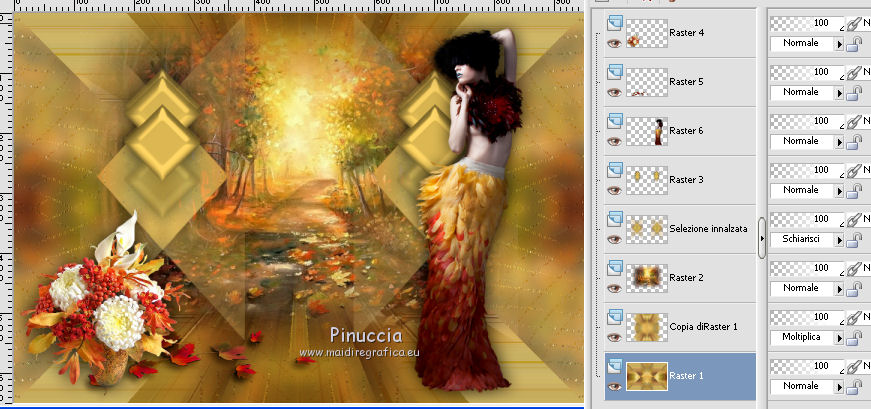Click the Raster 5 layer type icon
Viewport: 871px width, 409px height.
(x=614, y=72)
